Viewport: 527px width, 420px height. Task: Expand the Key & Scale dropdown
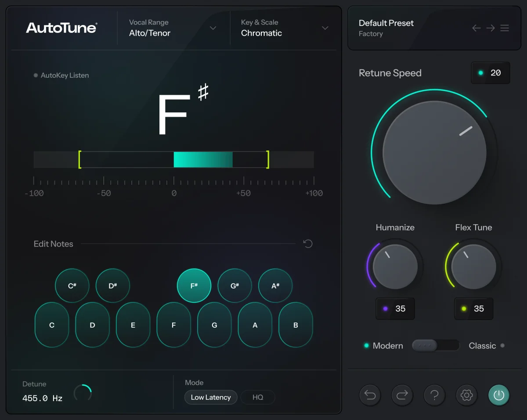(285, 28)
